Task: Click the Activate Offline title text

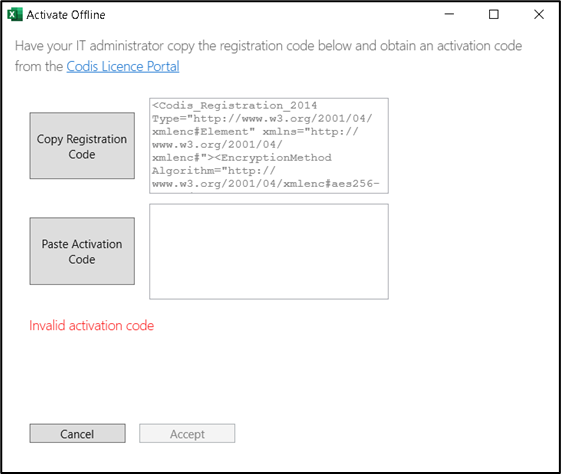Action: (66, 15)
